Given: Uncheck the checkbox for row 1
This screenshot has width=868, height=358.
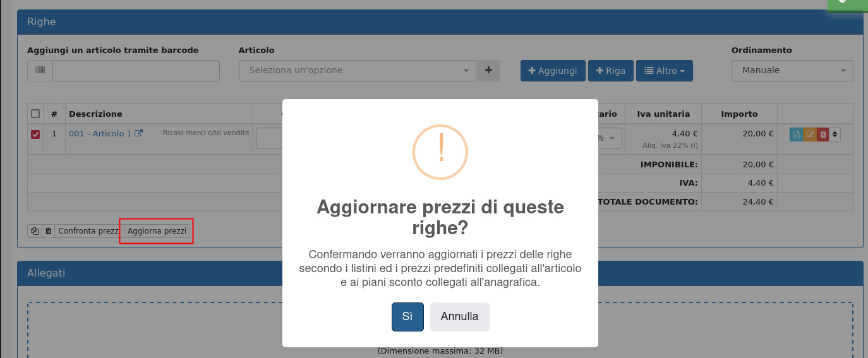Looking at the screenshot, I should 35,134.
